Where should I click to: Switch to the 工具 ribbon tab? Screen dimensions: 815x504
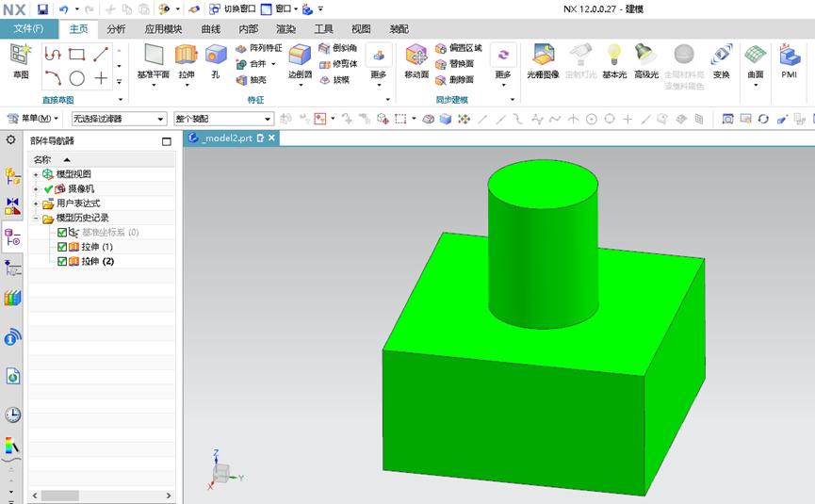tap(323, 29)
